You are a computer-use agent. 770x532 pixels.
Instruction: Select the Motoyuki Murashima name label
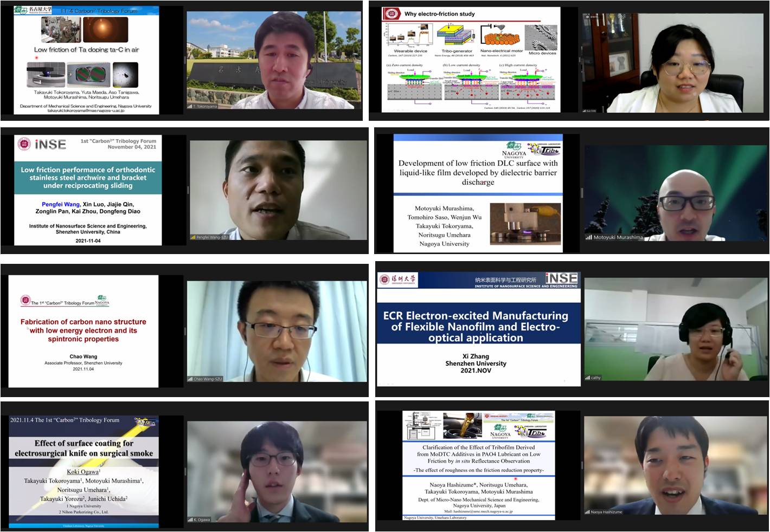[618, 237]
